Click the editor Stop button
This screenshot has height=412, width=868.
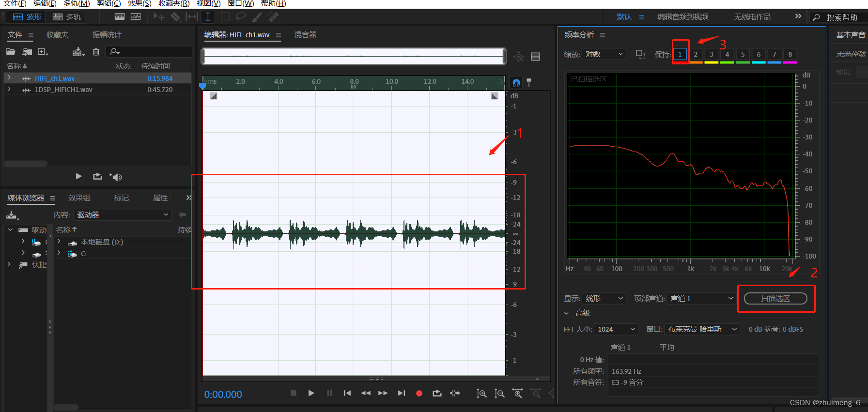pyautogui.click(x=293, y=393)
